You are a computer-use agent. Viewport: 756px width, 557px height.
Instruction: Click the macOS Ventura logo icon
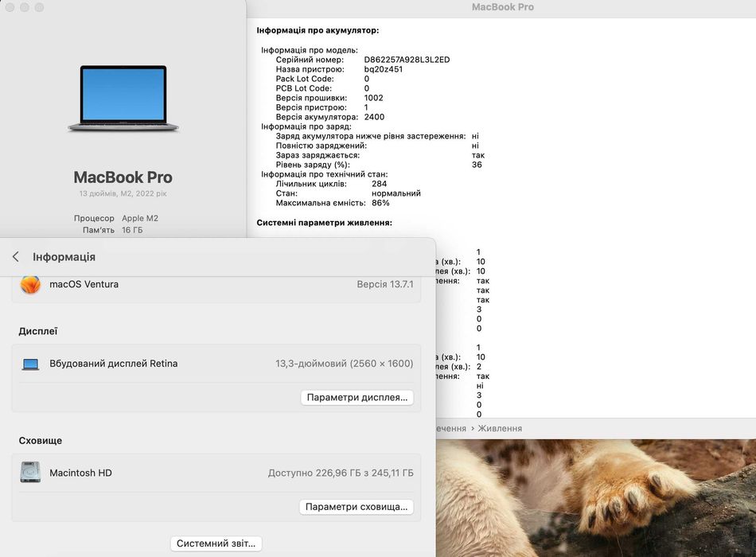tap(30, 285)
